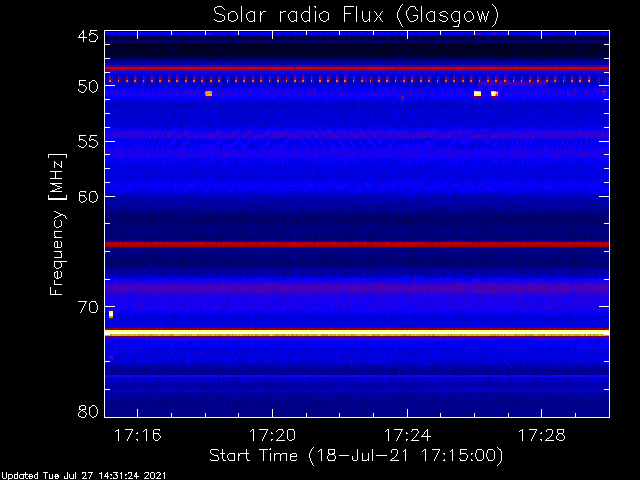Click the 55 frequency tick label

tap(88, 142)
